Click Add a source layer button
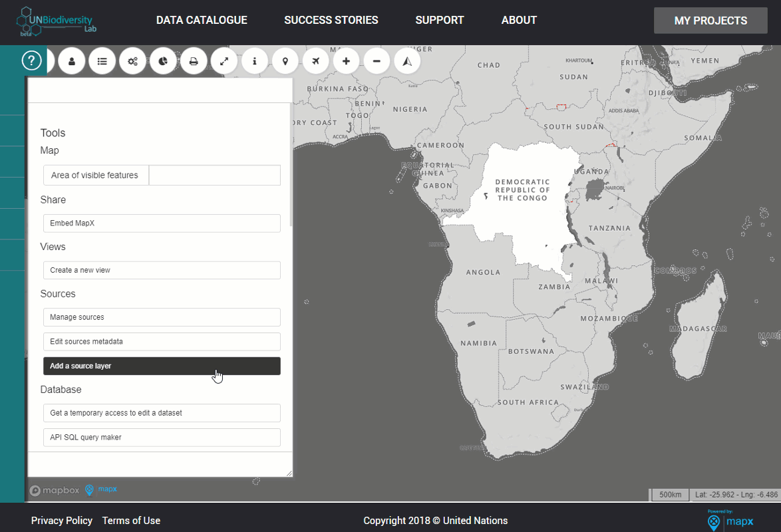The width and height of the screenshot is (781, 532). coord(162,366)
